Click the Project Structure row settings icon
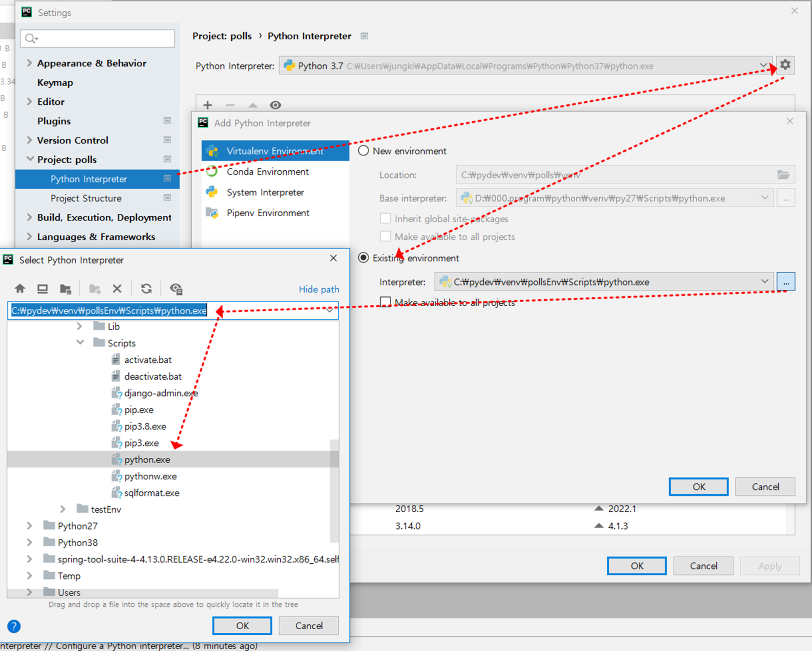 [167, 198]
